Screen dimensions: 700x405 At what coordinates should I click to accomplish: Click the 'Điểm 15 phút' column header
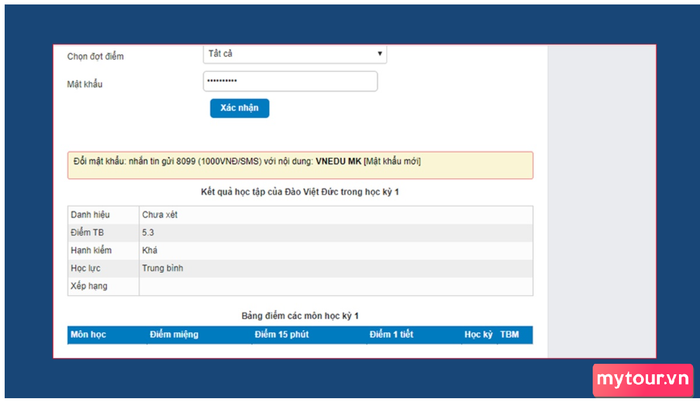281,334
